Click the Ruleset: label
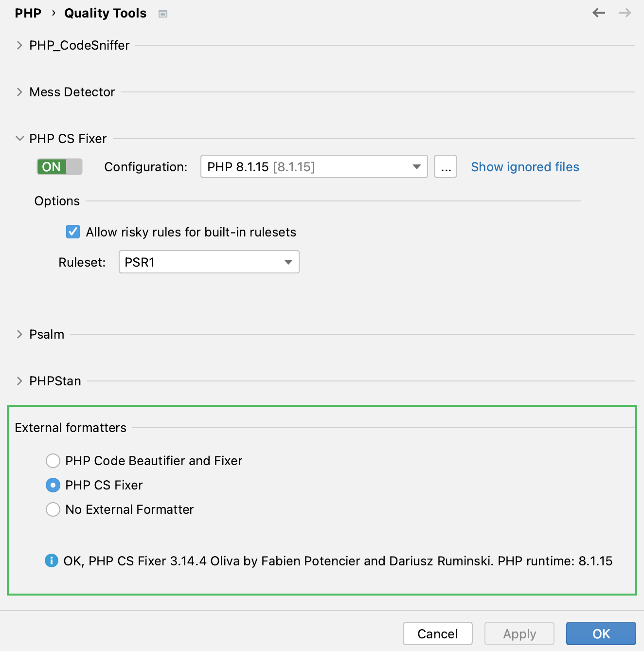644x651 pixels. pos(82,262)
